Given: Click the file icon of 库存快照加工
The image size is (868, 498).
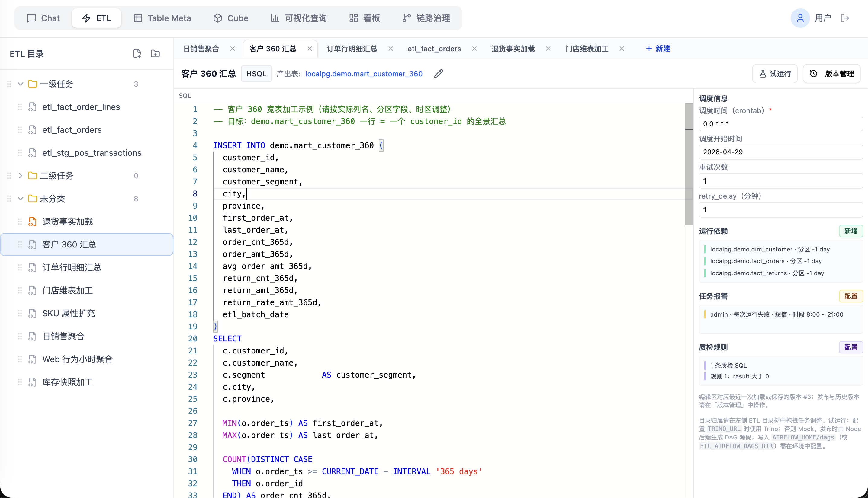Looking at the screenshot, I should coord(32,382).
